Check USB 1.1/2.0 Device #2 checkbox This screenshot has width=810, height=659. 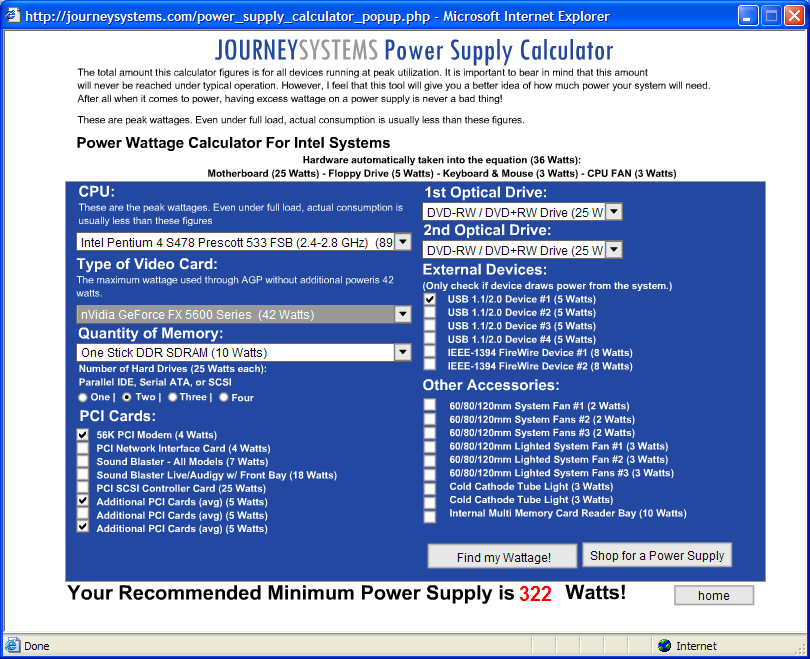(x=429, y=312)
